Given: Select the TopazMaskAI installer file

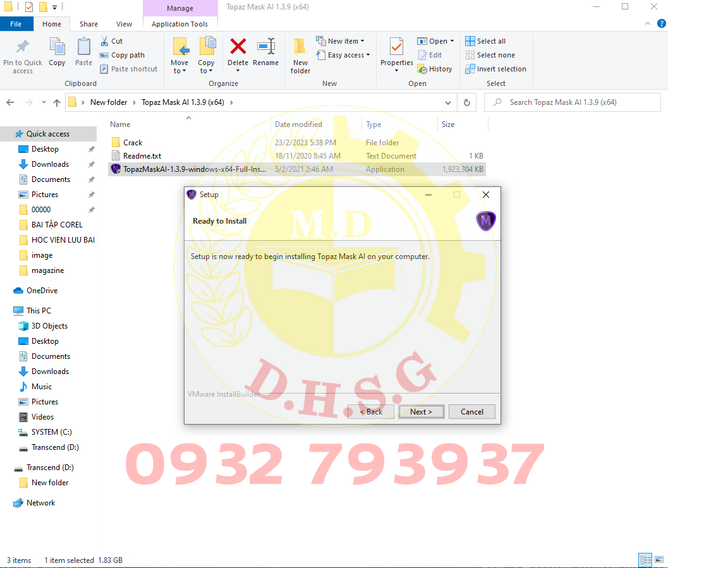Looking at the screenshot, I should point(195,169).
